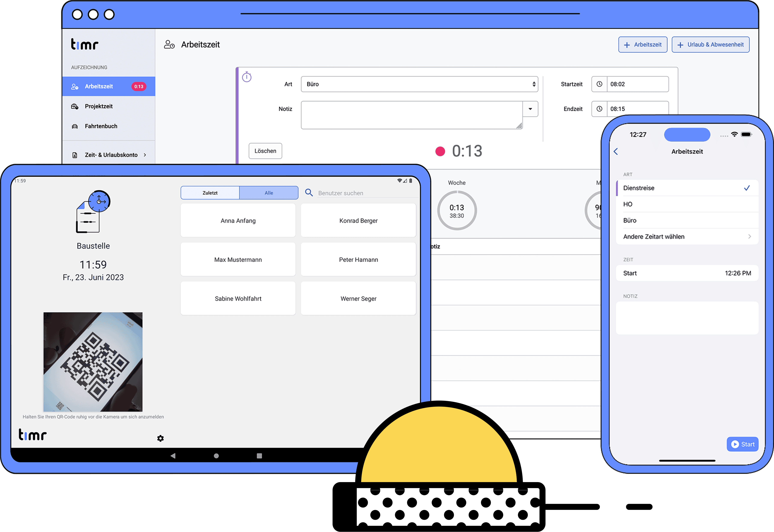Click the Notiz text area in browser
The height and width of the screenshot is (532, 774).
(412, 115)
